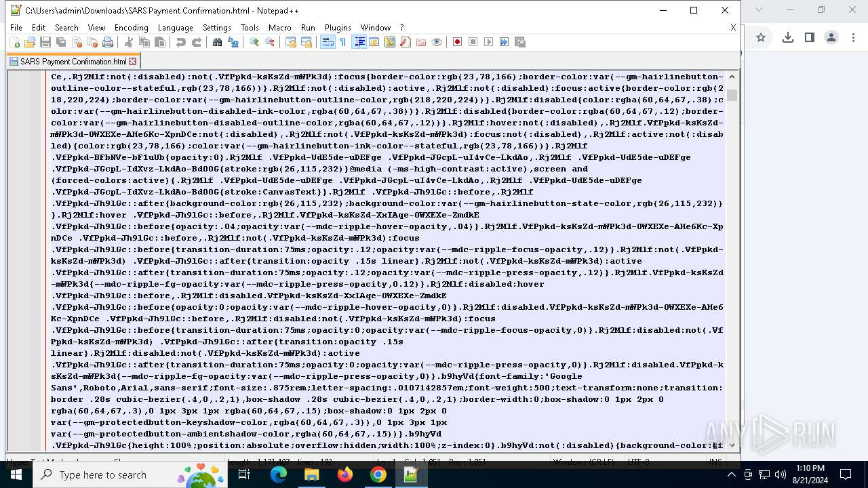Viewport: 868px width, 488px height.
Task: Open Find with the binoculars icon
Action: 218,42
